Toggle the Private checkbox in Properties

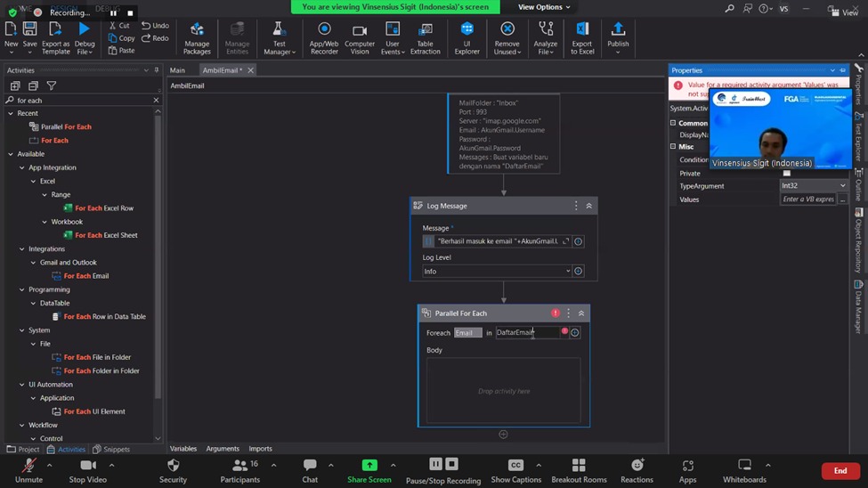click(x=787, y=174)
